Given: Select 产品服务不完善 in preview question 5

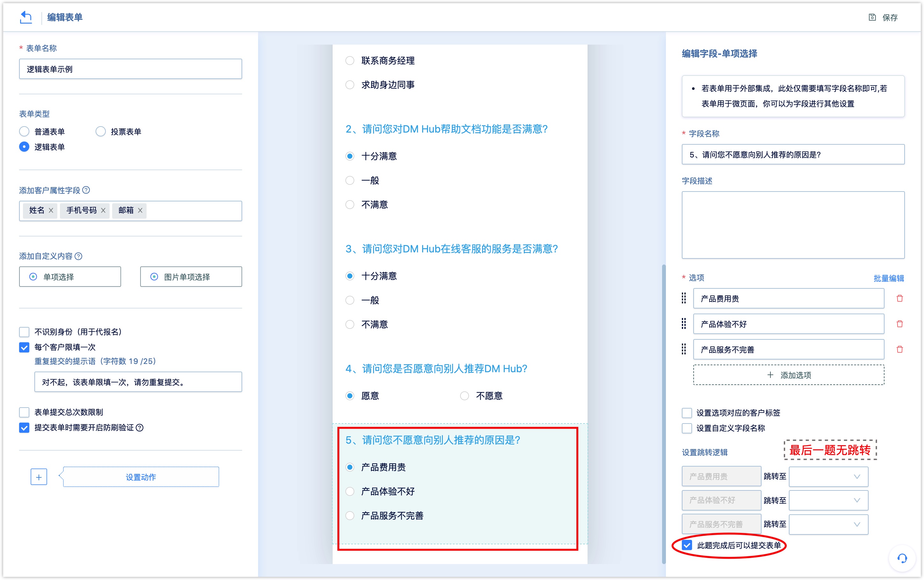Looking at the screenshot, I should coord(350,516).
